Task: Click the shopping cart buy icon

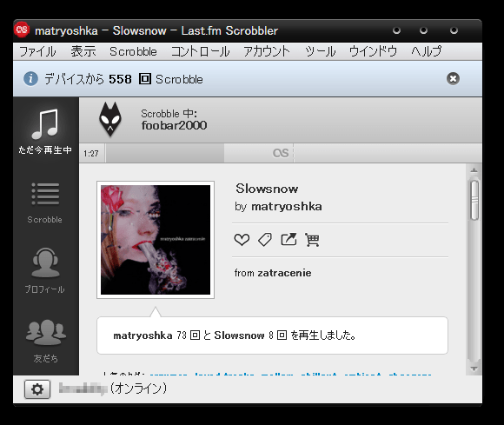Action: click(x=312, y=240)
